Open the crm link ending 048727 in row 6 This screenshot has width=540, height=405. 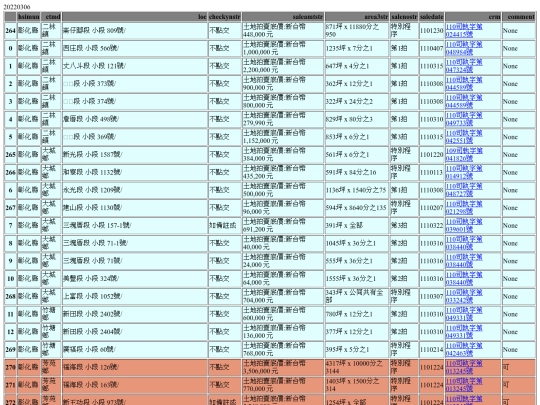pyautogui.click(x=464, y=190)
